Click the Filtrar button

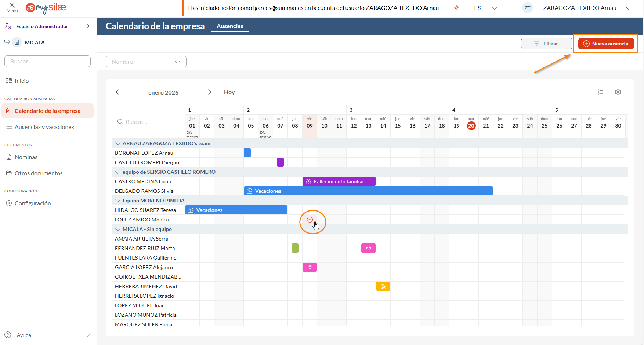[x=546, y=44]
